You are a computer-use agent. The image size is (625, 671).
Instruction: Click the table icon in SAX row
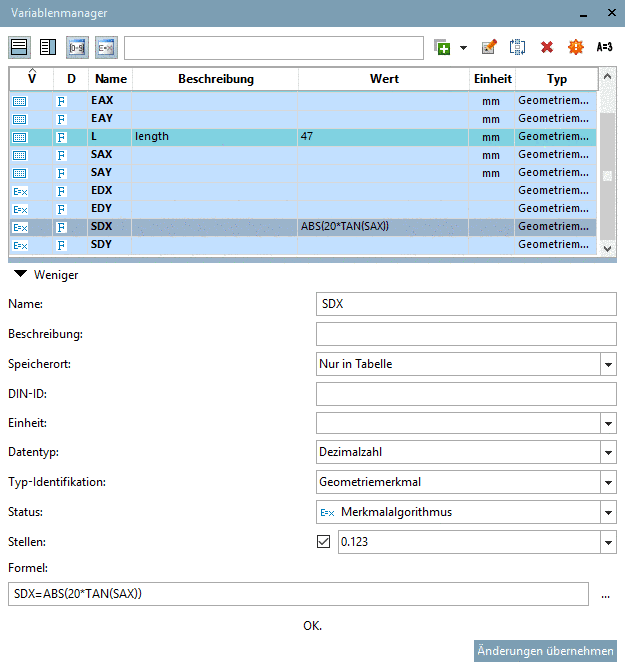pos(20,155)
